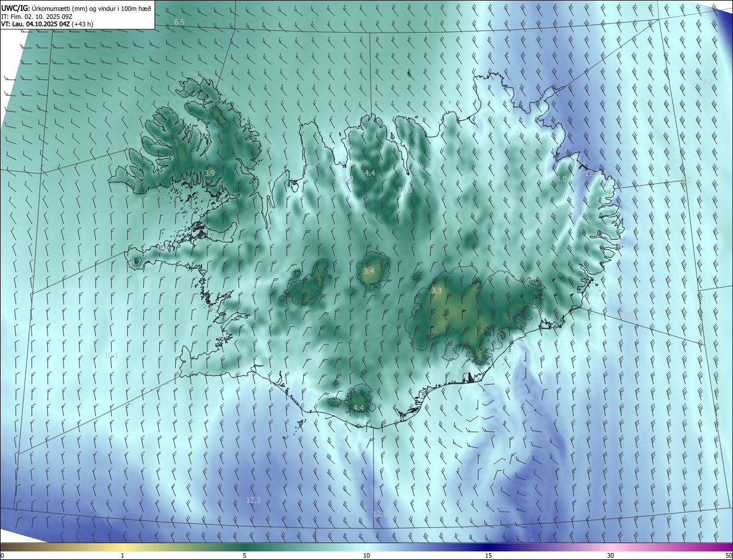Viewport: 733px width, 560px height.
Task: Pick the dark navy color above the 15 tick
Action: pyautogui.click(x=488, y=547)
